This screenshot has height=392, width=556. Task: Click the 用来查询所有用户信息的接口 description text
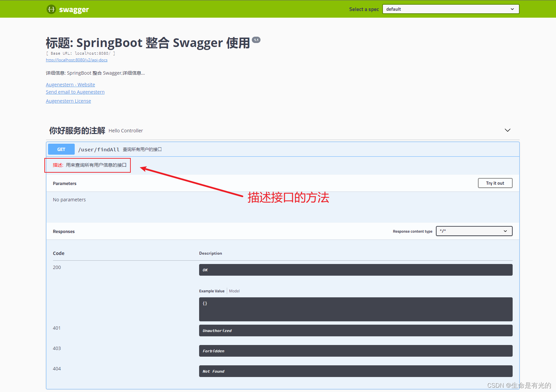pyautogui.click(x=96, y=165)
